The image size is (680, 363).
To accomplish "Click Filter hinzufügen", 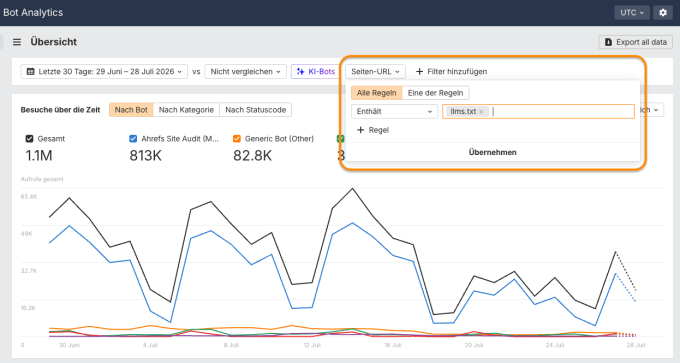I will 451,72.
